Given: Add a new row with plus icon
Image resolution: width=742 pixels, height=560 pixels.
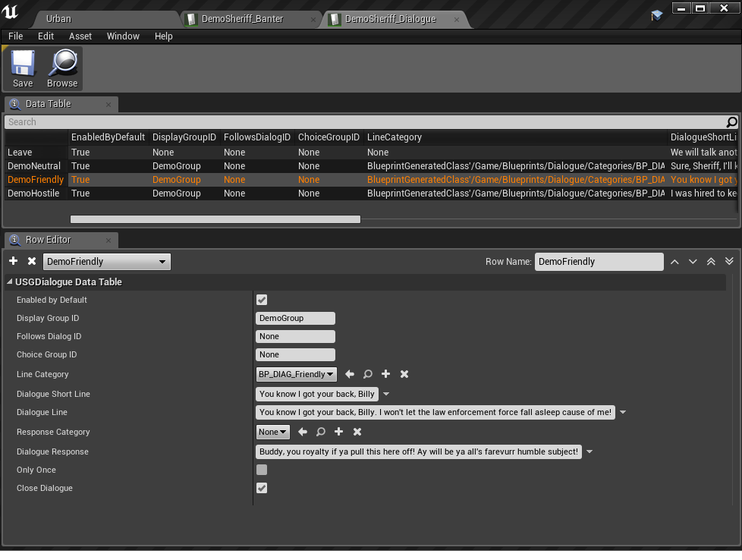Looking at the screenshot, I should (13, 261).
